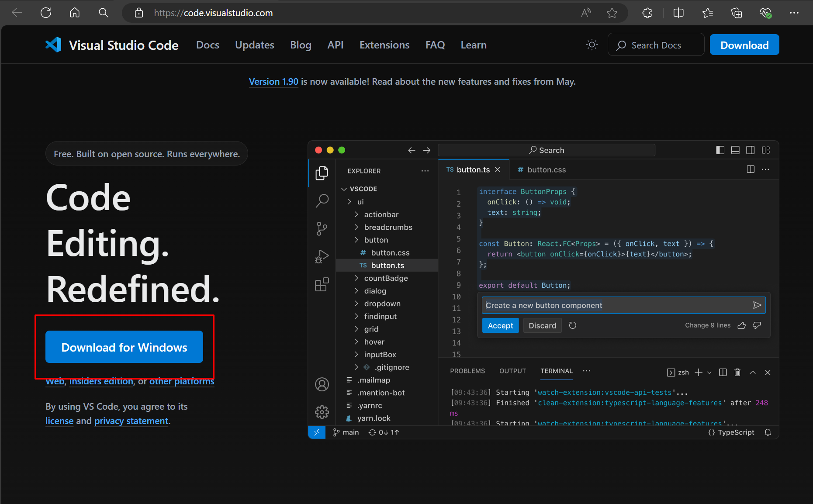Open browser extensions puzzle icon
Viewport: 813px width, 504px height.
[x=647, y=13]
